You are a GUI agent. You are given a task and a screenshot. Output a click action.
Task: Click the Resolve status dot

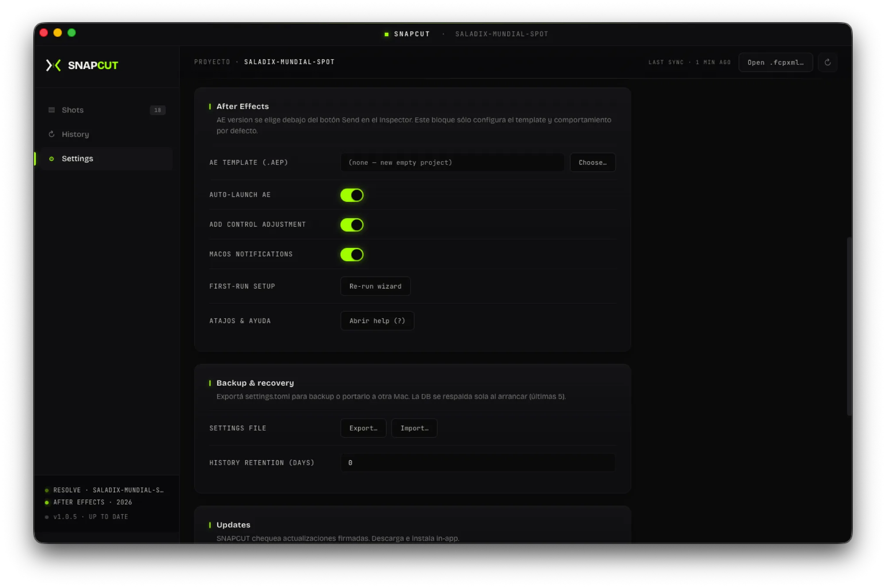47,490
